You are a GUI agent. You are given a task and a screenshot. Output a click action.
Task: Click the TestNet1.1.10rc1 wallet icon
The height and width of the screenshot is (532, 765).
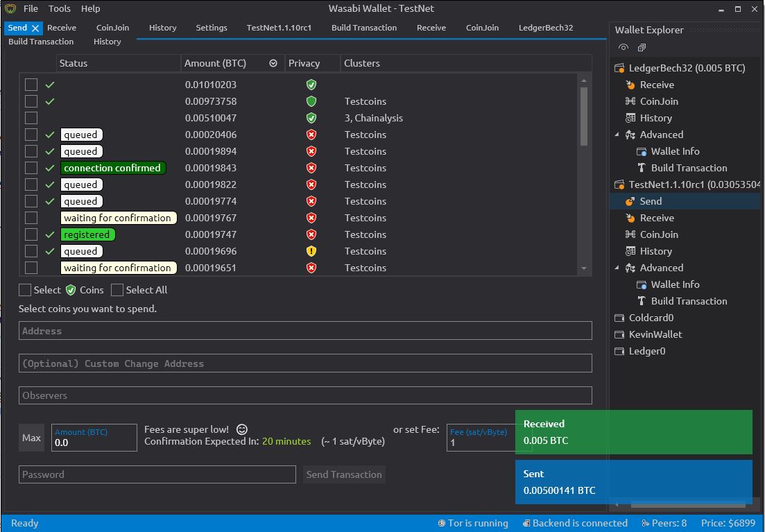click(x=619, y=185)
